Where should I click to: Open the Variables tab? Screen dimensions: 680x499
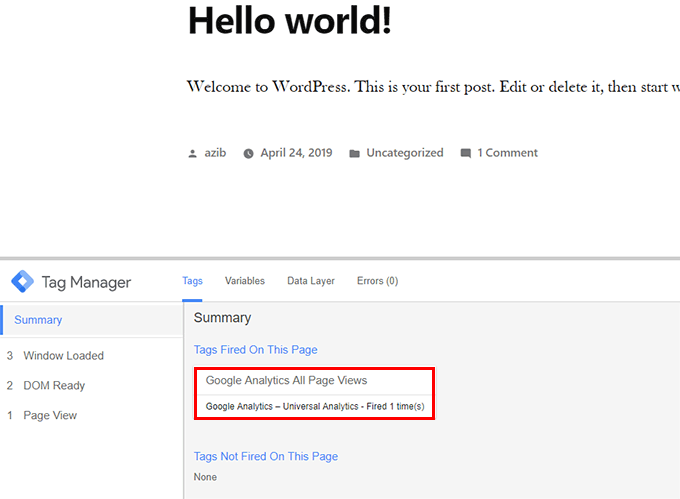click(x=245, y=281)
